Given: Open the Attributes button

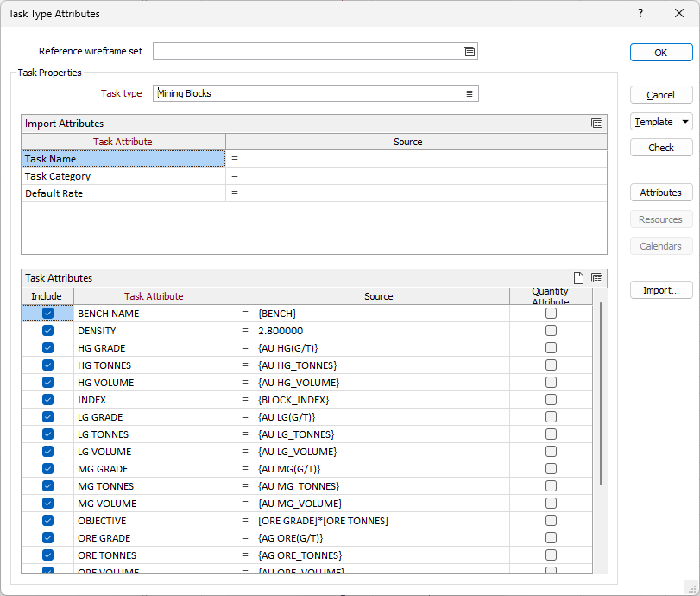Looking at the screenshot, I should [x=661, y=193].
